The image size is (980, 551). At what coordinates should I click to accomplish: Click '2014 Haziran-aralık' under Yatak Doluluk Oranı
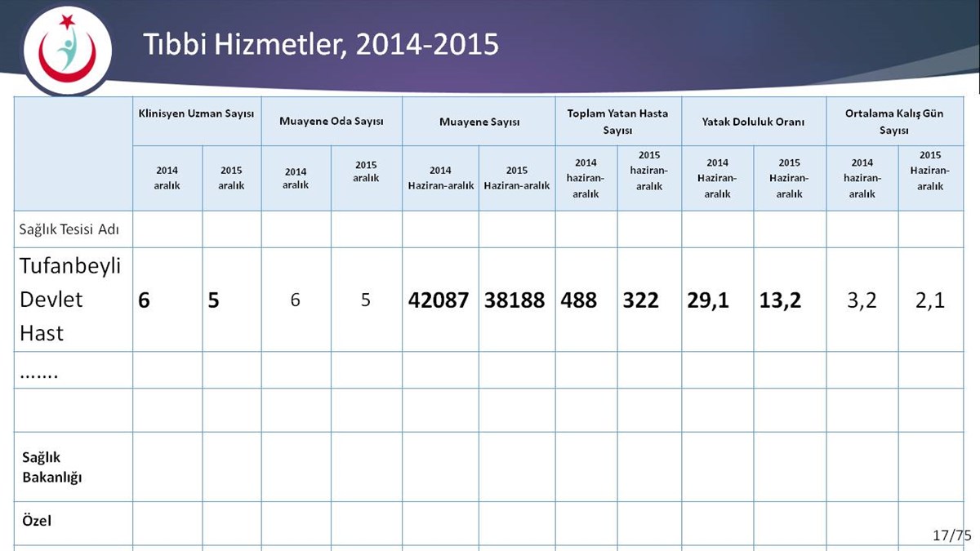pos(717,178)
